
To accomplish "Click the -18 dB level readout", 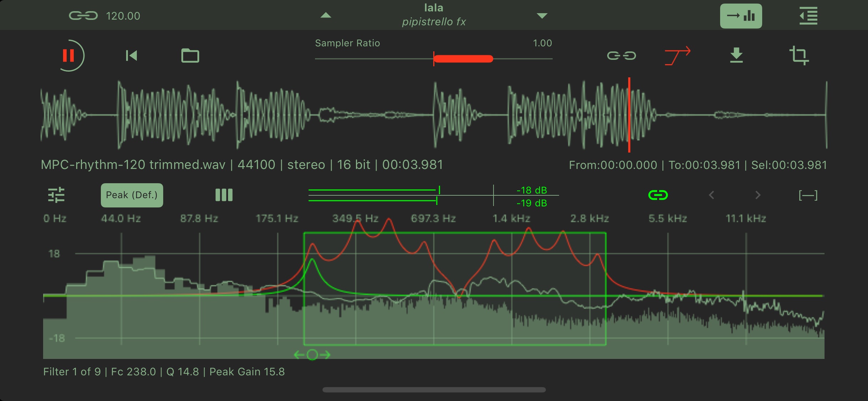I will (532, 190).
